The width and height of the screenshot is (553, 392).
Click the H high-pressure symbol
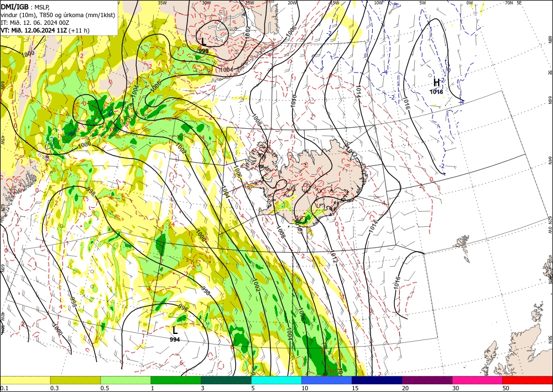click(437, 83)
